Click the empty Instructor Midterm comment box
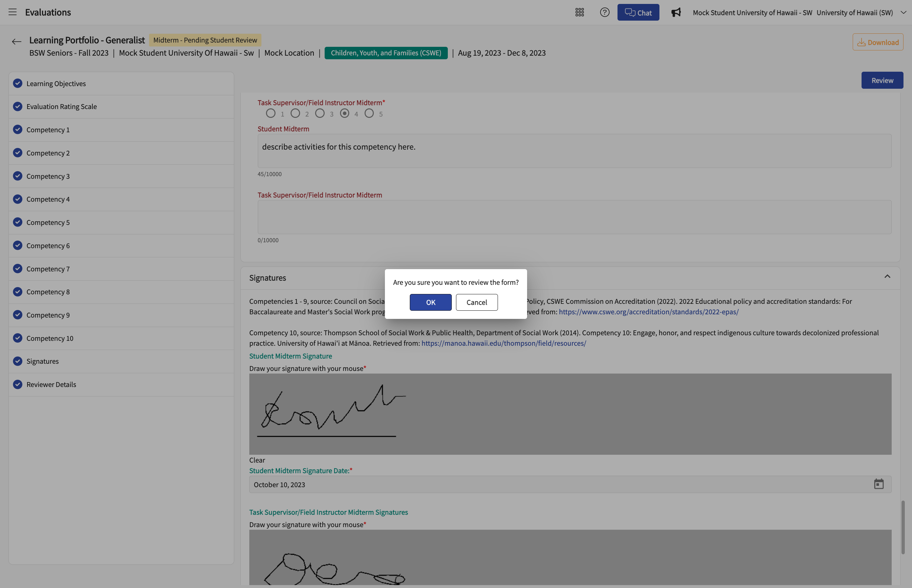This screenshot has width=912, height=588. (x=574, y=217)
